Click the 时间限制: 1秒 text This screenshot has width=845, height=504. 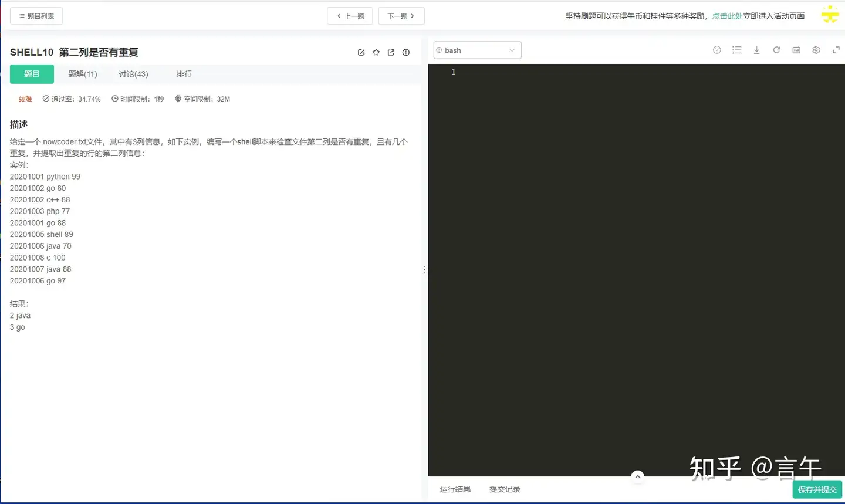tap(138, 99)
